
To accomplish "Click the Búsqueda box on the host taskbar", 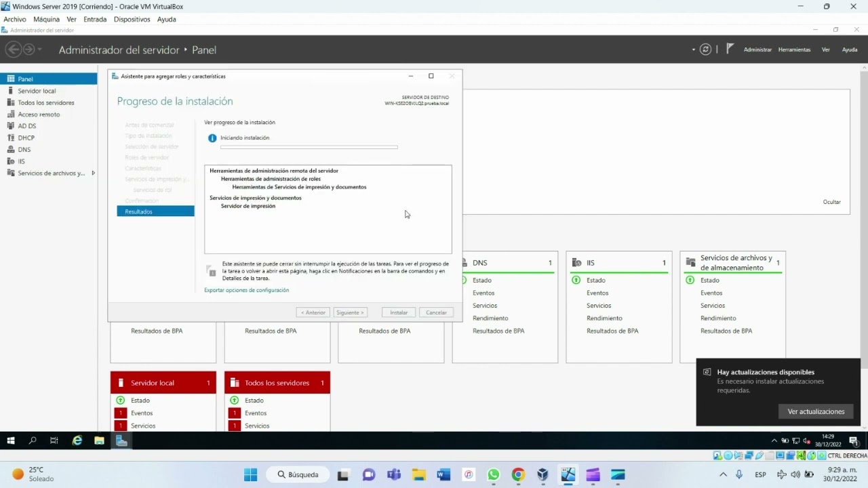I will tap(298, 474).
